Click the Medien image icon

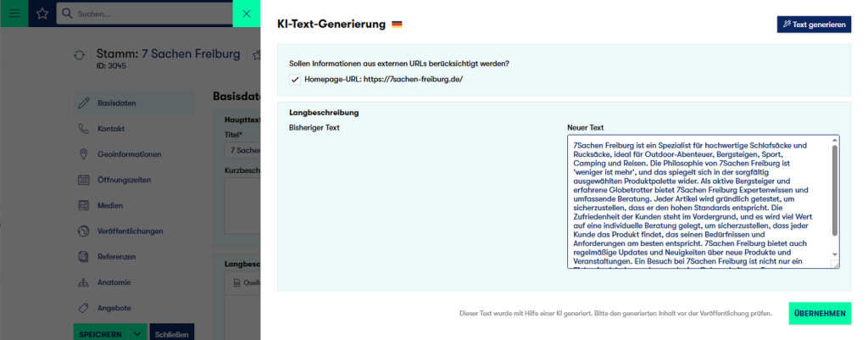[x=84, y=205]
